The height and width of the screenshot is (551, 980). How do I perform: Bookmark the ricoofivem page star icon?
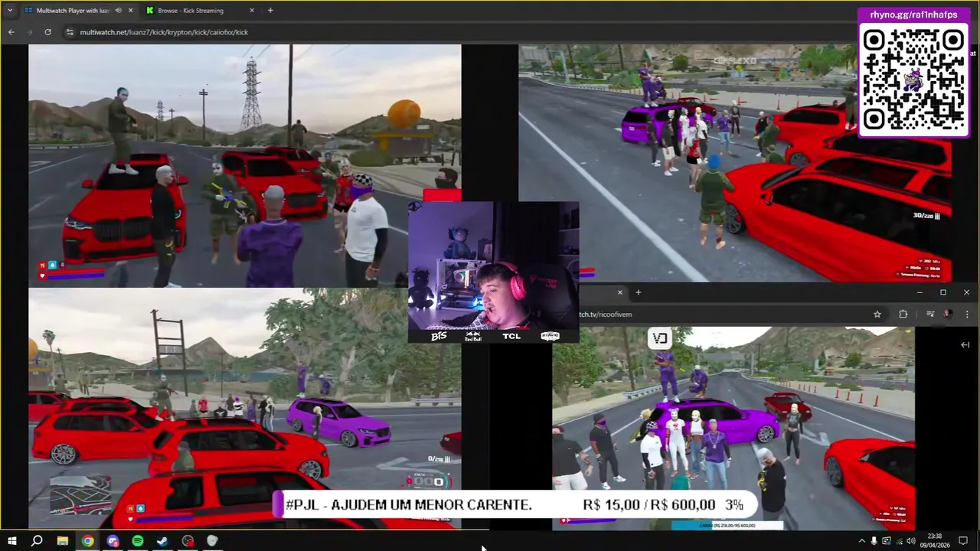[877, 314]
